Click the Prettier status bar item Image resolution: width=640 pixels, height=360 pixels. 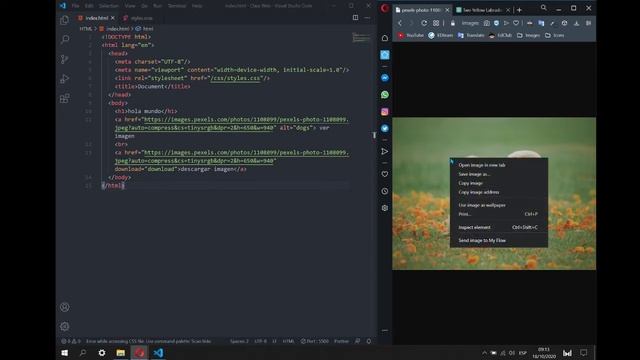point(341,341)
